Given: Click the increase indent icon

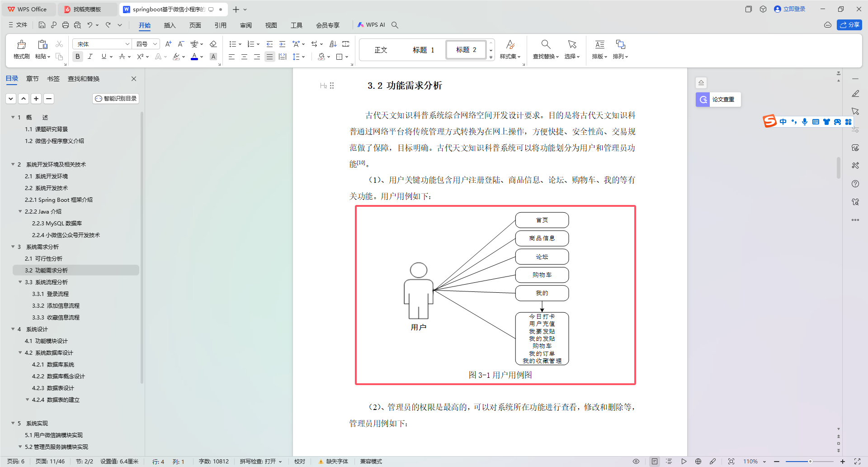Looking at the screenshot, I should [x=282, y=44].
